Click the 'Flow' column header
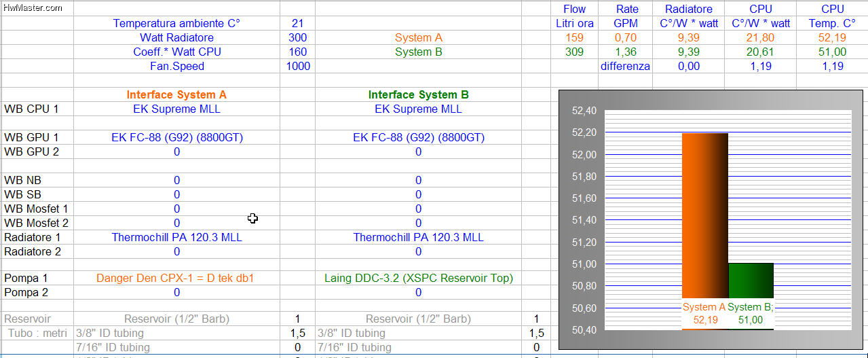The width and height of the screenshot is (868, 358). point(574,9)
